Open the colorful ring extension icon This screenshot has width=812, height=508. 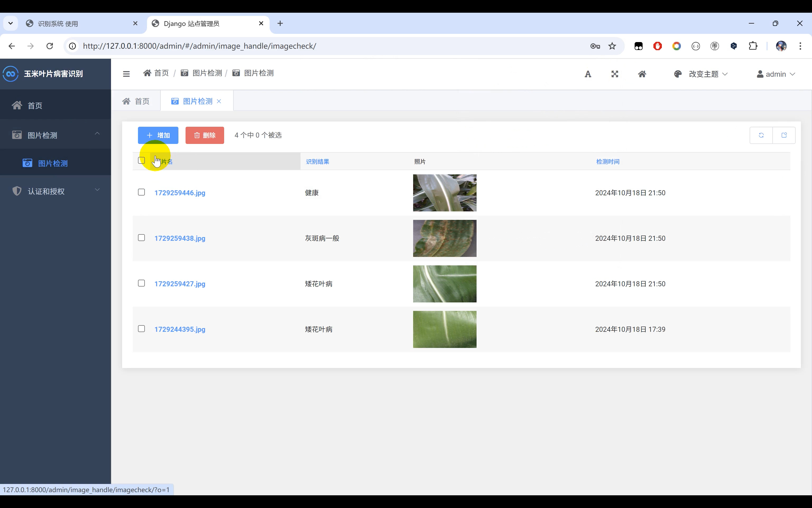pos(676,46)
